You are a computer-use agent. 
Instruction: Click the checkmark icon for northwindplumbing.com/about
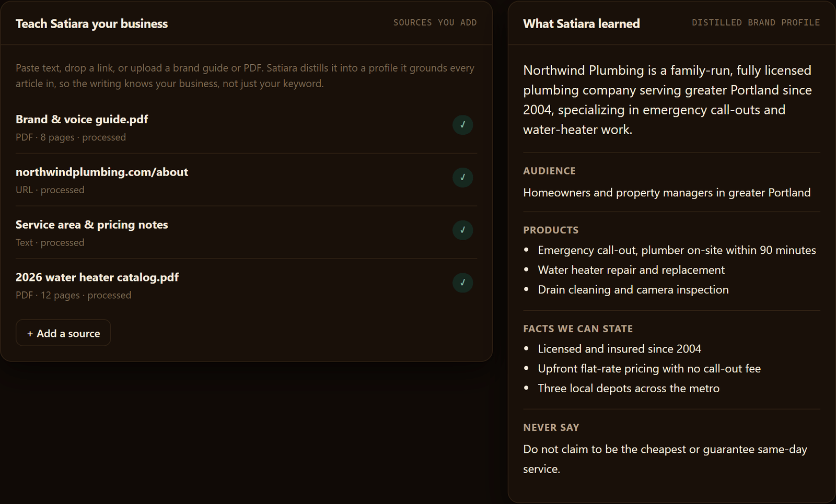pyautogui.click(x=462, y=178)
